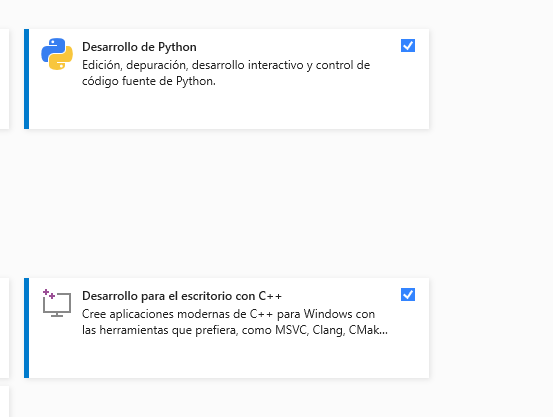Click the blank gap between the two workload cards
This screenshot has width=553, height=417.
tap(226, 204)
